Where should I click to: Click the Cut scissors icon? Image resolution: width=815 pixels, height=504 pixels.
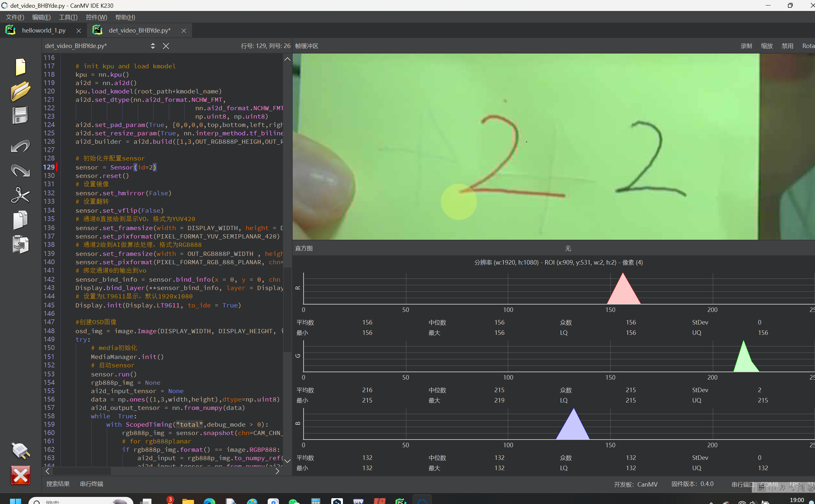click(20, 195)
